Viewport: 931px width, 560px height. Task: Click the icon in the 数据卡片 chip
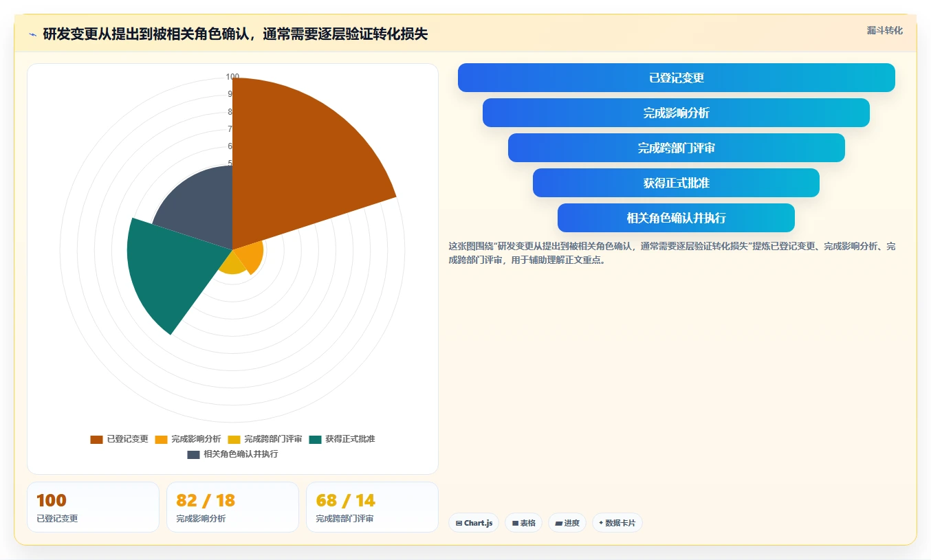[601, 523]
